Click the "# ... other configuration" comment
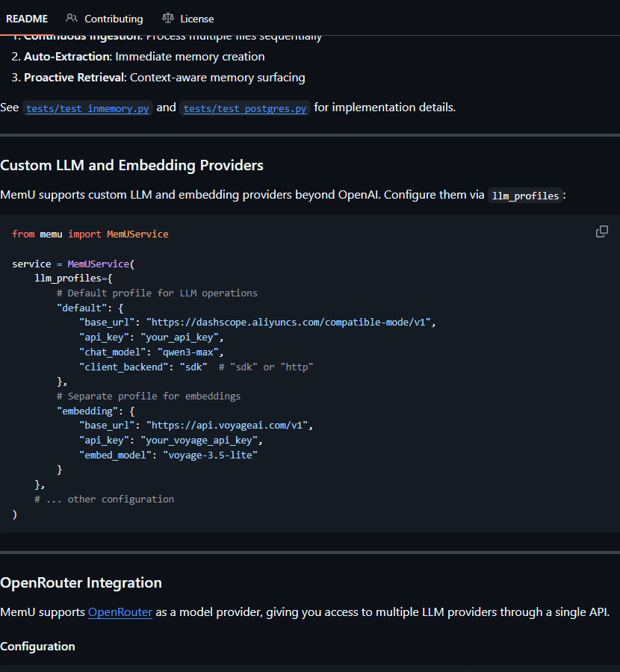This screenshot has height=672, width=620. pos(104,500)
